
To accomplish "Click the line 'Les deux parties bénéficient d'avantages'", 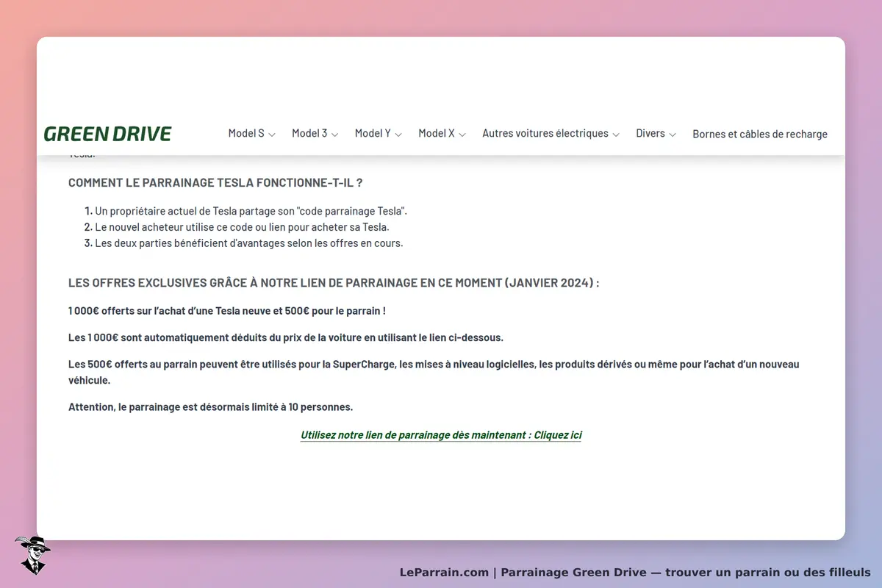I will point(249,243).
